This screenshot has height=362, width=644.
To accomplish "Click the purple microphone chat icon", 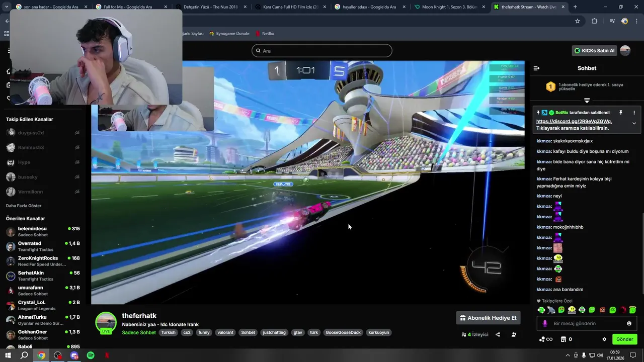I will pos(545,323).
